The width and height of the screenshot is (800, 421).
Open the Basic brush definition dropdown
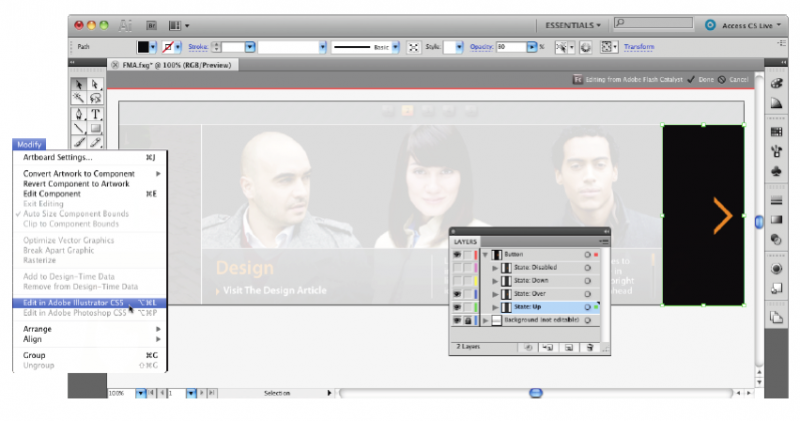click(395, 47)
